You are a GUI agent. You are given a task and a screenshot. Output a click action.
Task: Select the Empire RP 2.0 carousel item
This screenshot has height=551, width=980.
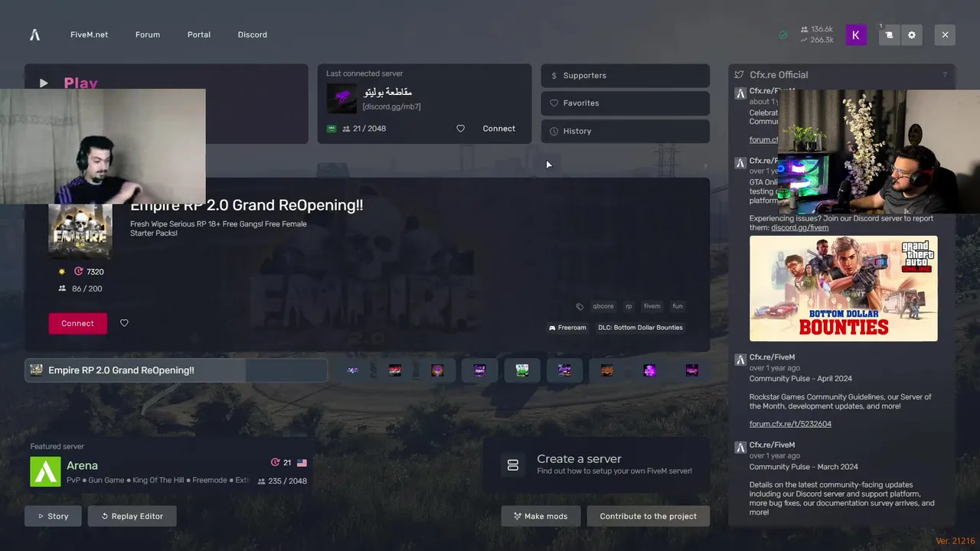coord(176,370)
